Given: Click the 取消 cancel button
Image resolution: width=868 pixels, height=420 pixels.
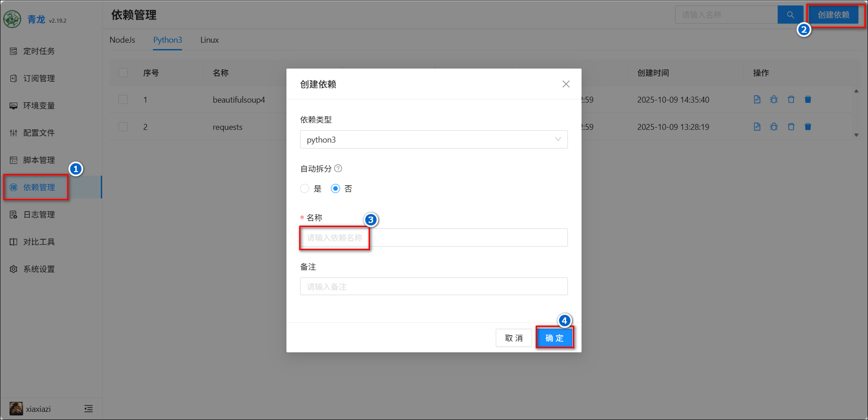Looking at the screenshot, I should 513,338.
